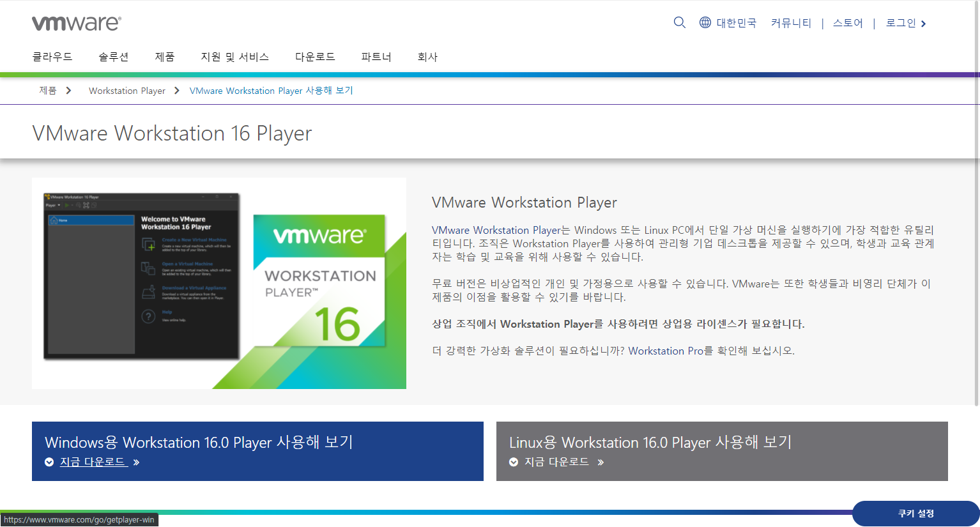Open the 파트너 menu
The height and width of the screenshot is (527, 980).
click(376, 57)
